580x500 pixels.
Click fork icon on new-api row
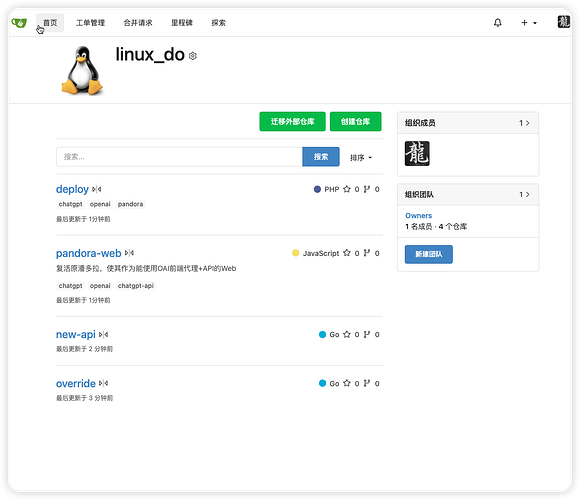point(367,334)
